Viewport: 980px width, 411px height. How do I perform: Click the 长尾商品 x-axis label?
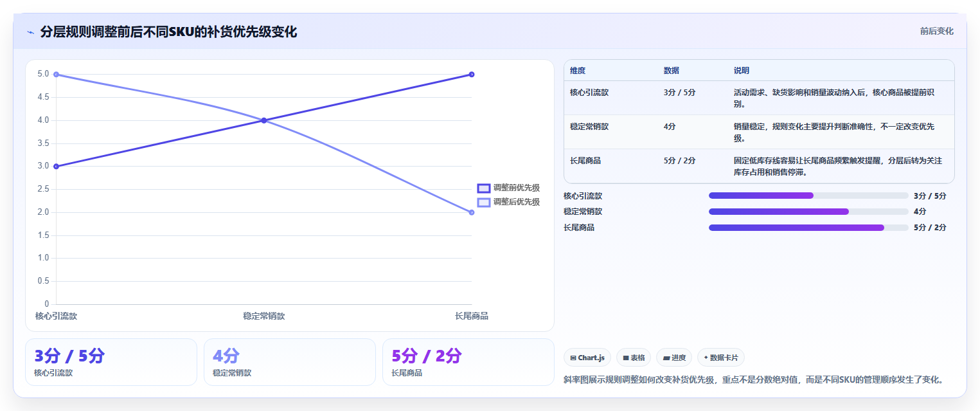coord(472,316)
